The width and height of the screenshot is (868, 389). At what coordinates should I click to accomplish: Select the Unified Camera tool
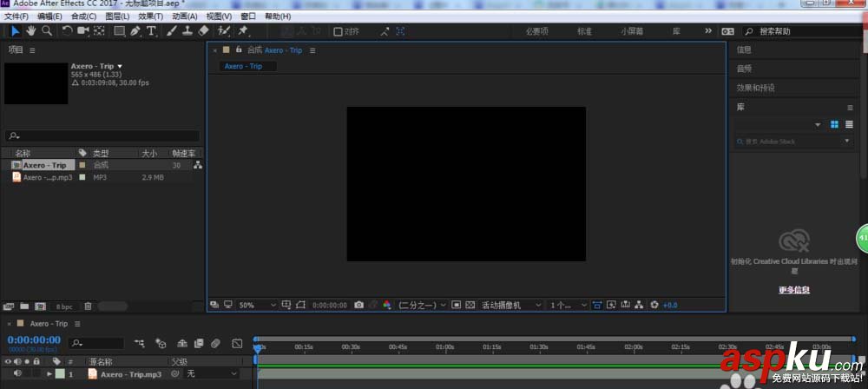pos(83,31)
